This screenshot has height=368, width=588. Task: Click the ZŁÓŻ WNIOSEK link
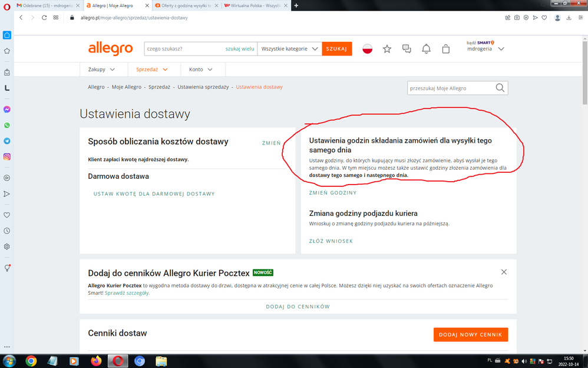click(x=331, y=241)
